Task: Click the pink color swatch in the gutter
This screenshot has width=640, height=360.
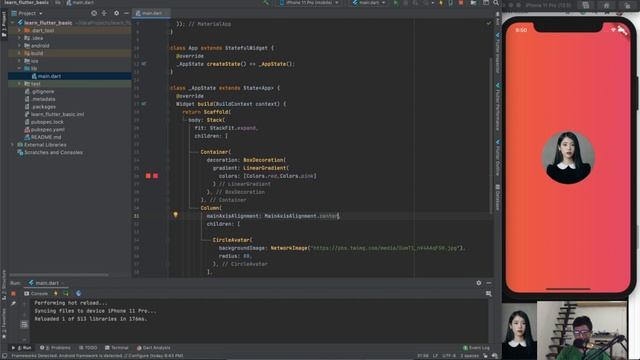Action: click(156, 176)
